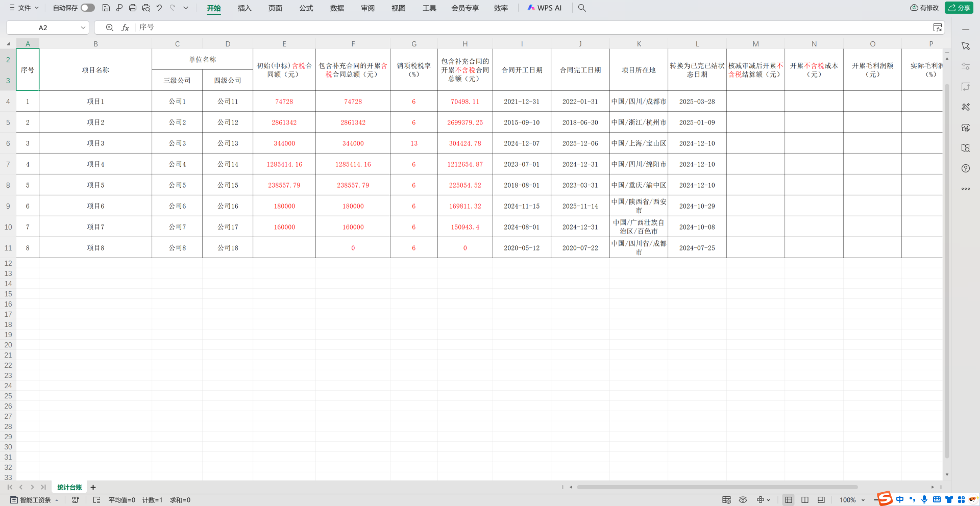This screenshot has width=980, height=506.
Task: Expand the quick access toolbar dropdown
Action: coord(186,8)
